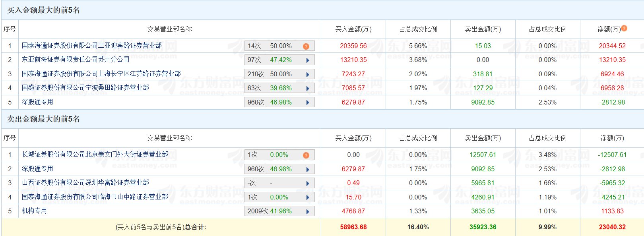Open 山西证券深圳华富路证券营业部 link
Screen dimensions: 644x236
85,183
